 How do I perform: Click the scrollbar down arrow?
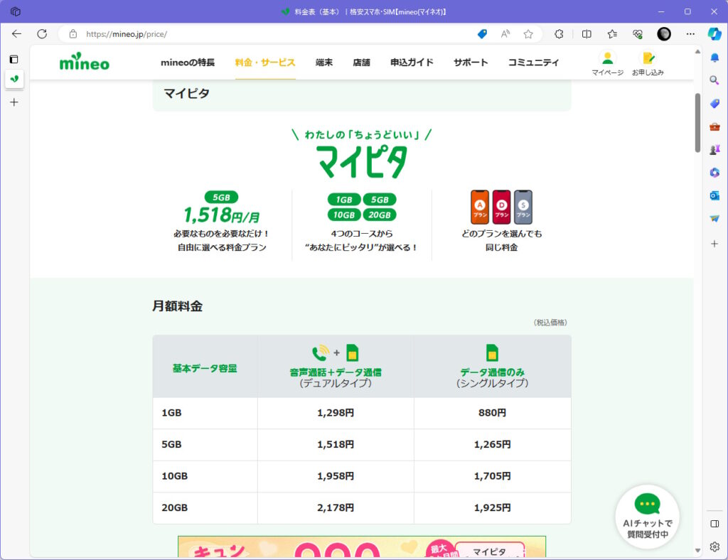point(697,550)
